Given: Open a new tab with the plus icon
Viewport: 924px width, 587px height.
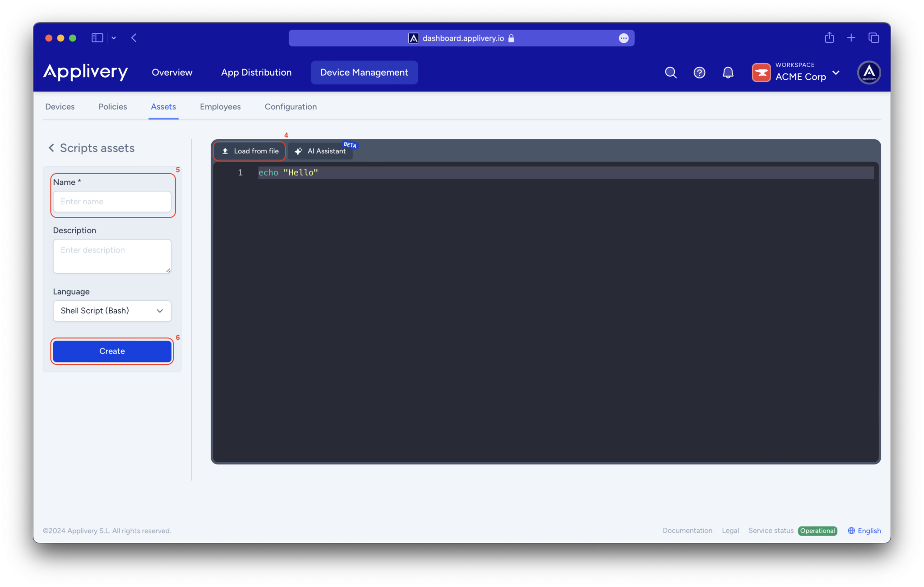Looking at the screenshot, I should click(x=851, y=38).
